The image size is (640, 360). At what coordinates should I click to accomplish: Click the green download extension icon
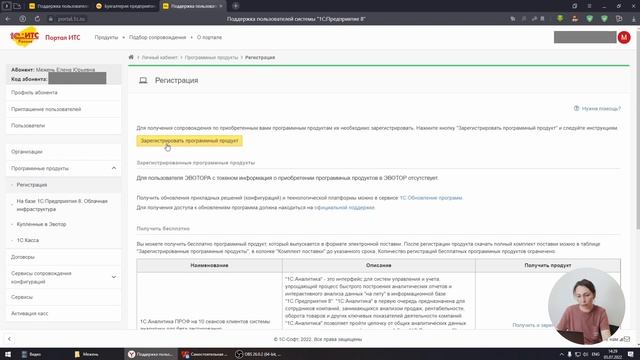click(560, 19)
